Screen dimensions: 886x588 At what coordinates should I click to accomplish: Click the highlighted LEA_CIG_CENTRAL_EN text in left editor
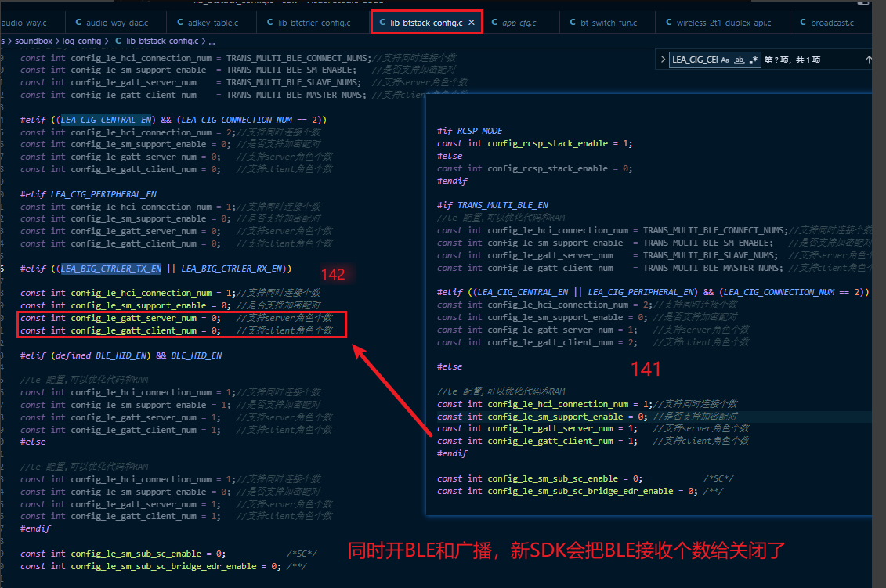point(107,120)
